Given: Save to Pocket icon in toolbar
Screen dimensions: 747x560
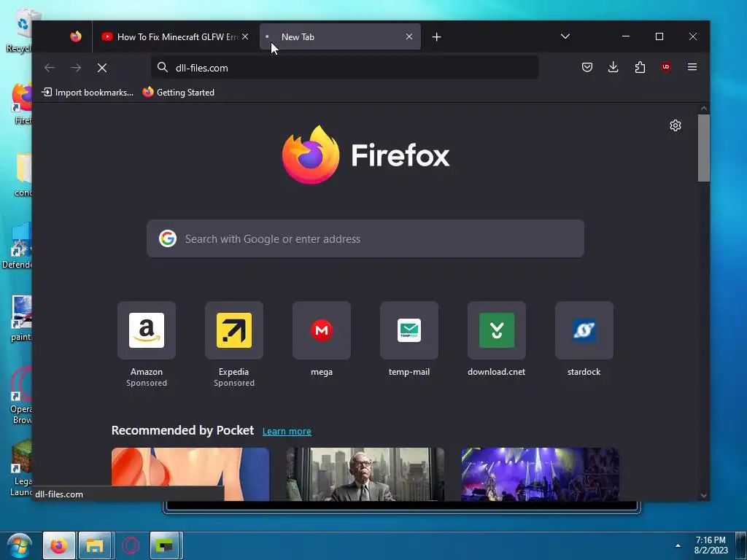Looking at the screenshot, I should tap(587, 67).
